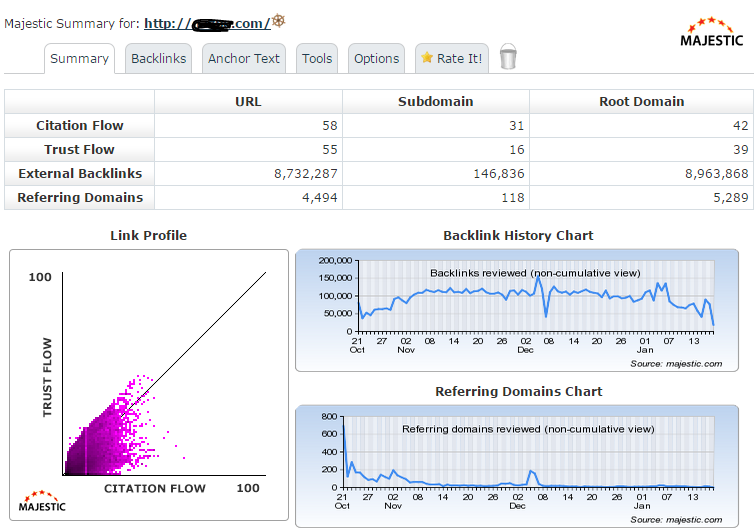Select Subdomain Citation Flow value 31
The height and width of the screenshot is (532, 754).
[x=516, y=126]
